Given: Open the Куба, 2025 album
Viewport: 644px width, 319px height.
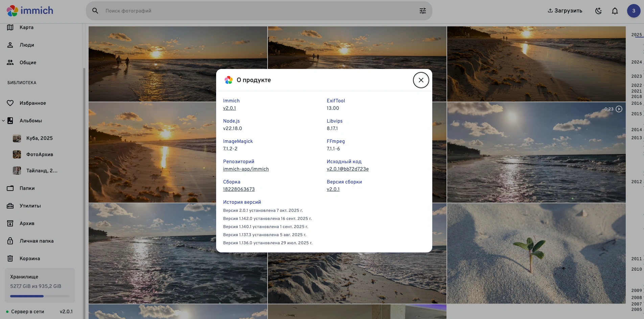Looking at the screenshot, I should click(39, 138).
